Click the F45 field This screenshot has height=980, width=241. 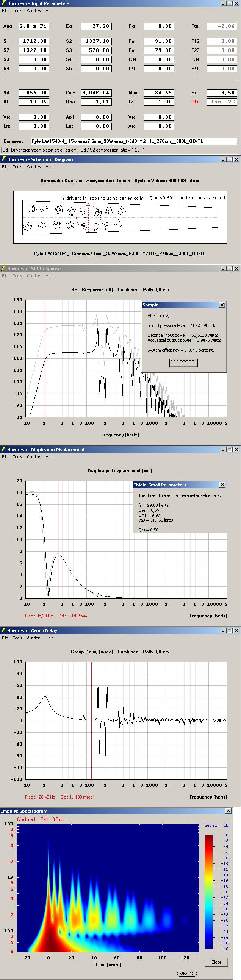pos(222,69)
